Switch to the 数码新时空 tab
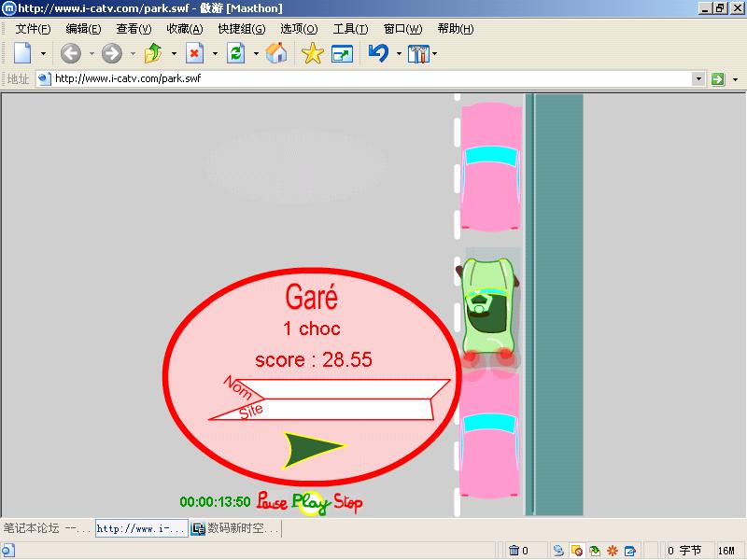Screen dimensions: 747x560 236,528
